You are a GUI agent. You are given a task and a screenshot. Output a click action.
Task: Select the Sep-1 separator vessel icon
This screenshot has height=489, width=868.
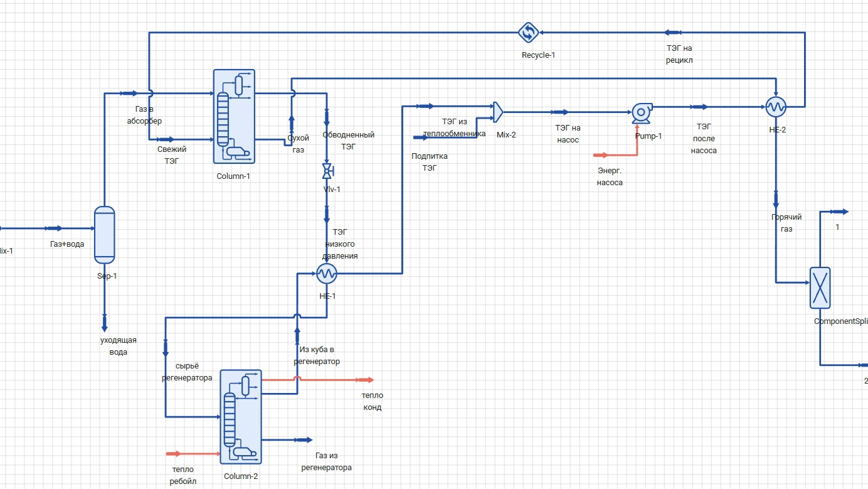click(105, 235)
